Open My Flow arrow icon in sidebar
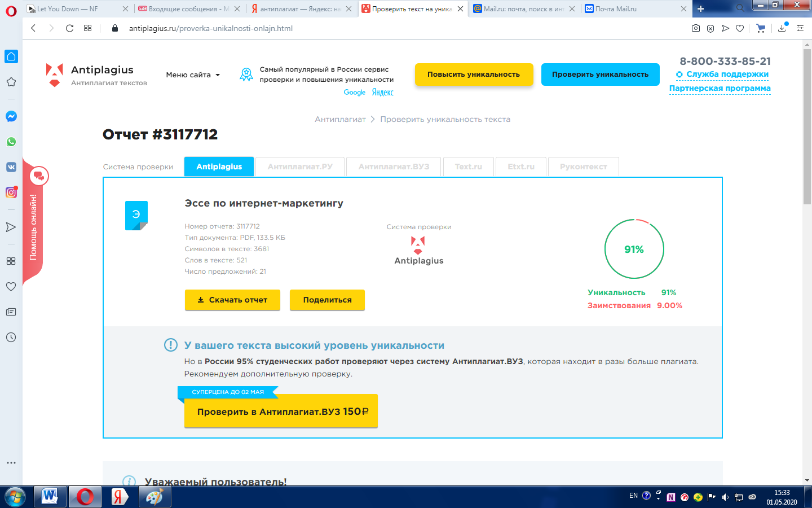 (11, 227)
